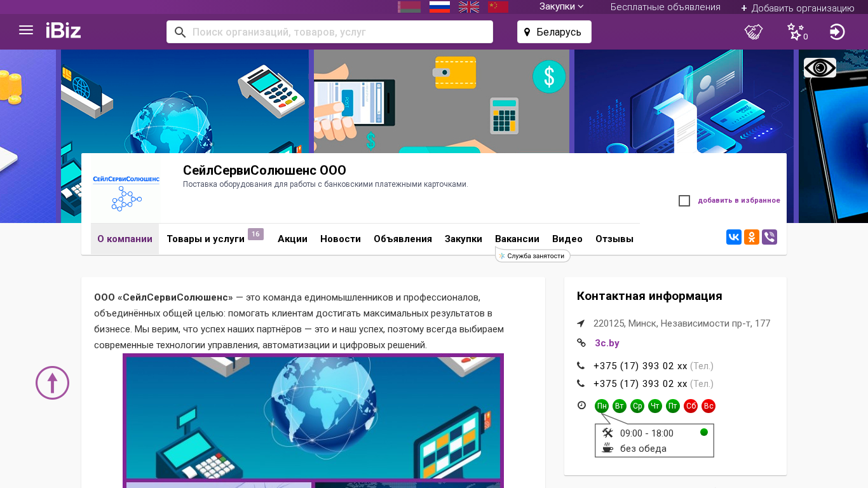The width and height of the screenshot is (868, 488).
Task: Open the 3c.by website link
Action: click(607, 343)
